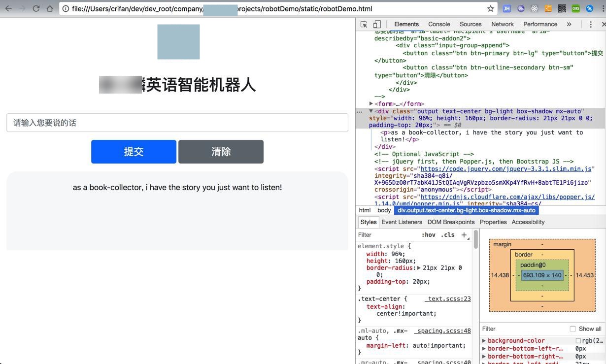Open the JH extension icon
This screenshot has width=606, height=364.
click(506, 9)
